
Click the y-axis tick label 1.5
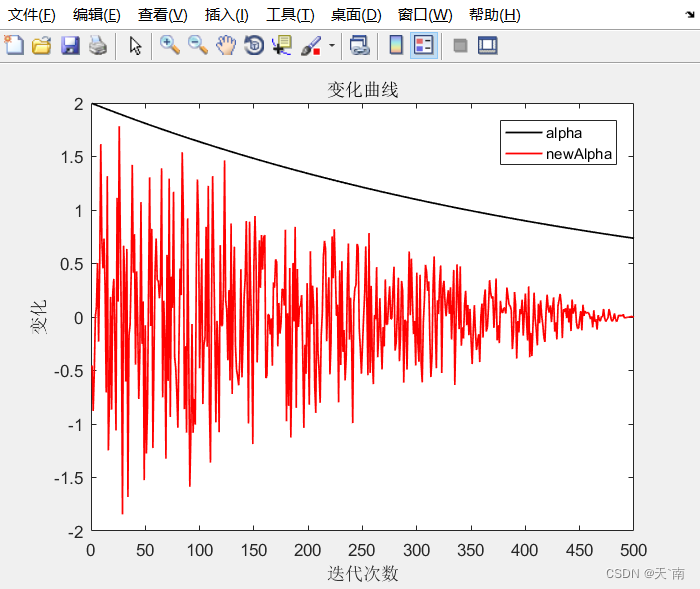click(x=72, y=157)
